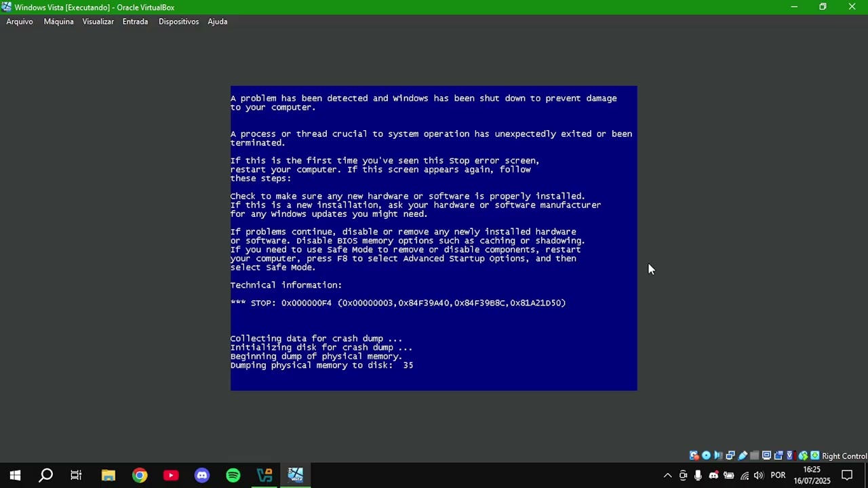Click the Discord tray icon
868x488 pixels.
pos(713,476)
